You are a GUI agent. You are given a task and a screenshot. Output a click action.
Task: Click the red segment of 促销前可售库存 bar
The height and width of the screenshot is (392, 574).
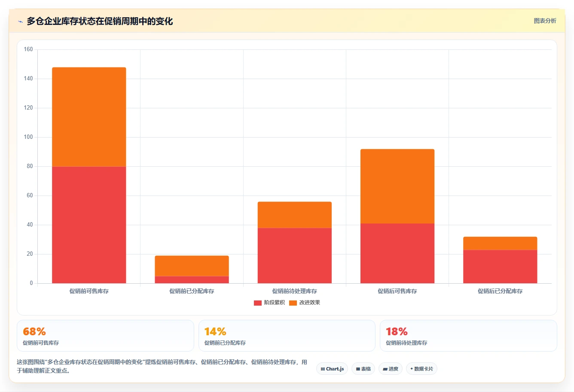89,225
